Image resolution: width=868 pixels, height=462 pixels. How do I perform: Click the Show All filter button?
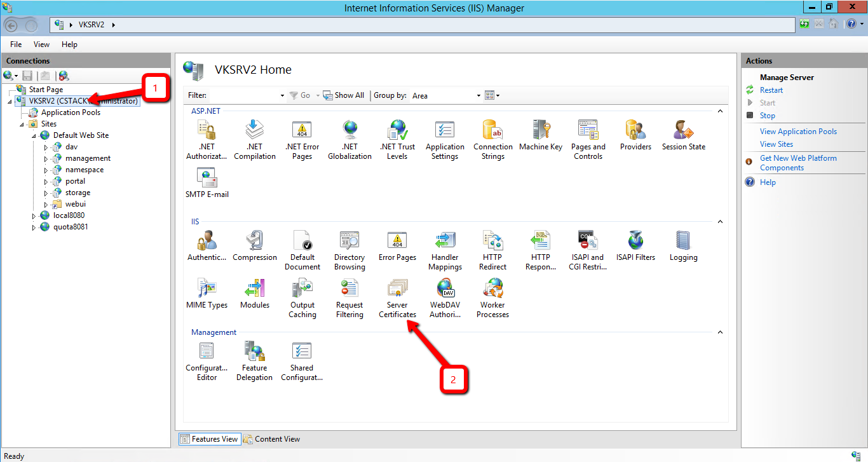344,95
